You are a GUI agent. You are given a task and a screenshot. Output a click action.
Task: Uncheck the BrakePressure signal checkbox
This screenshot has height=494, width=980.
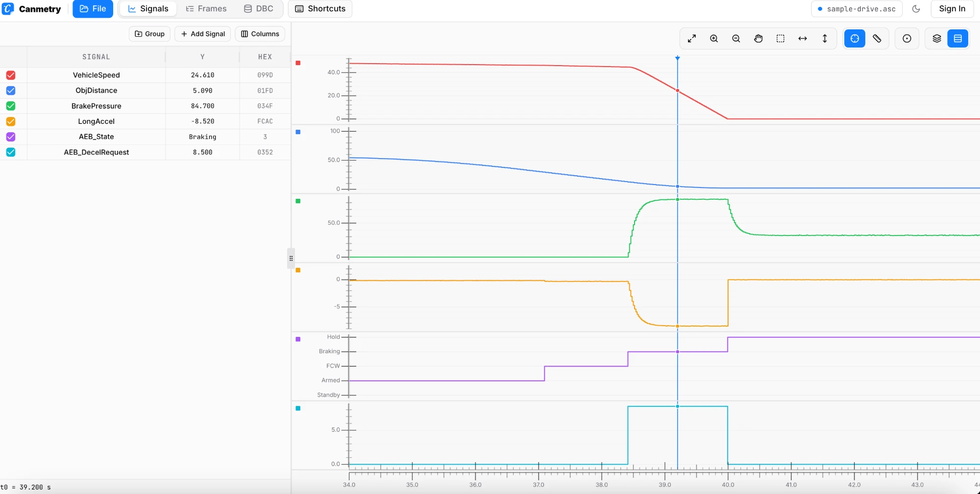click(x=11, y=106)
